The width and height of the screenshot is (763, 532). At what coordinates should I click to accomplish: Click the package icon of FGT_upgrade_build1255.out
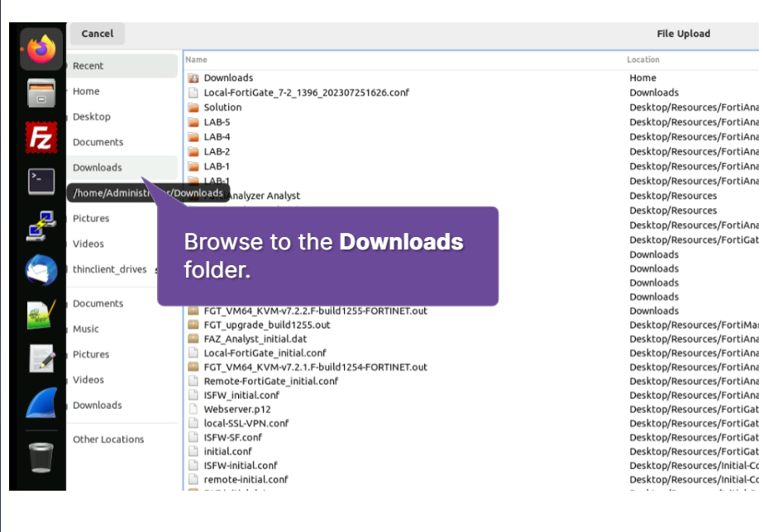click(x=193, y=325)
